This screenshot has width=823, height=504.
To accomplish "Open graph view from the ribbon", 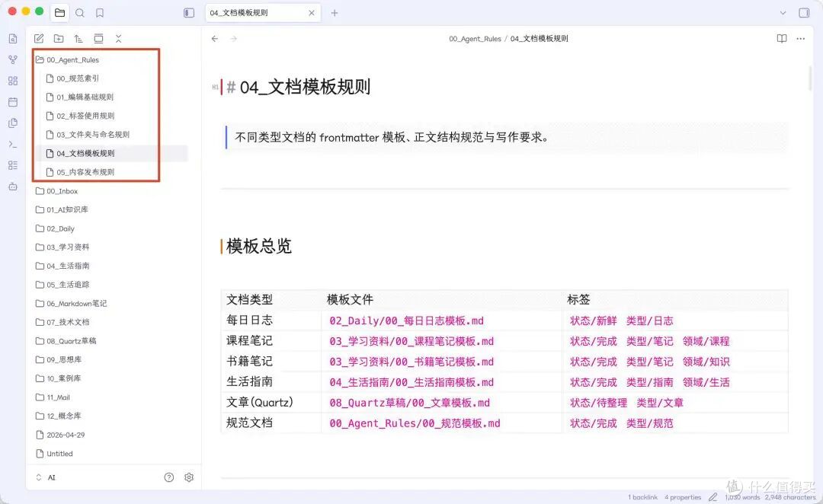I will [13, 60].
